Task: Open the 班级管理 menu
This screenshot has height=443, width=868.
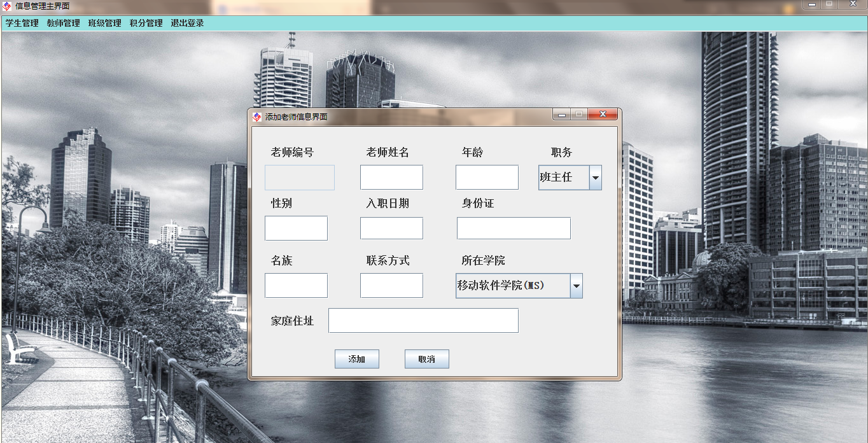Action: click(x=105, y=23)
